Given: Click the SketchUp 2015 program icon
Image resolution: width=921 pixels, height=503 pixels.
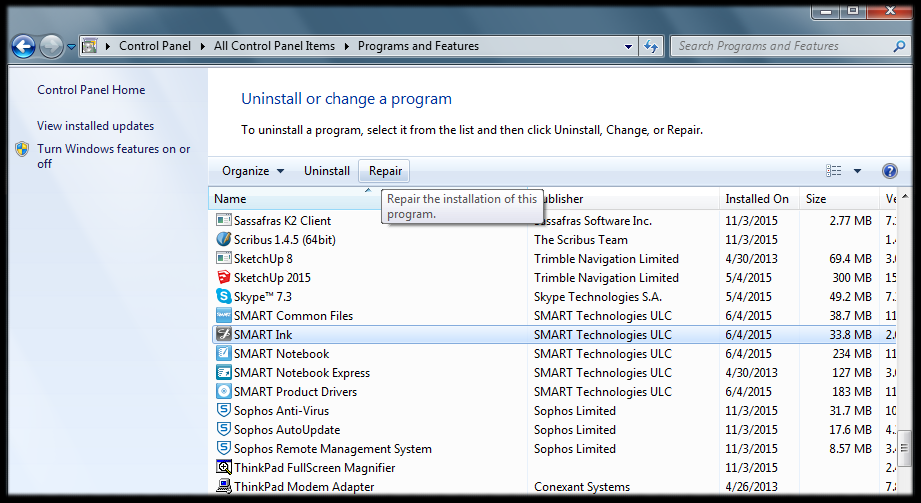Looking at the screenshot, I should pos(224,278).
